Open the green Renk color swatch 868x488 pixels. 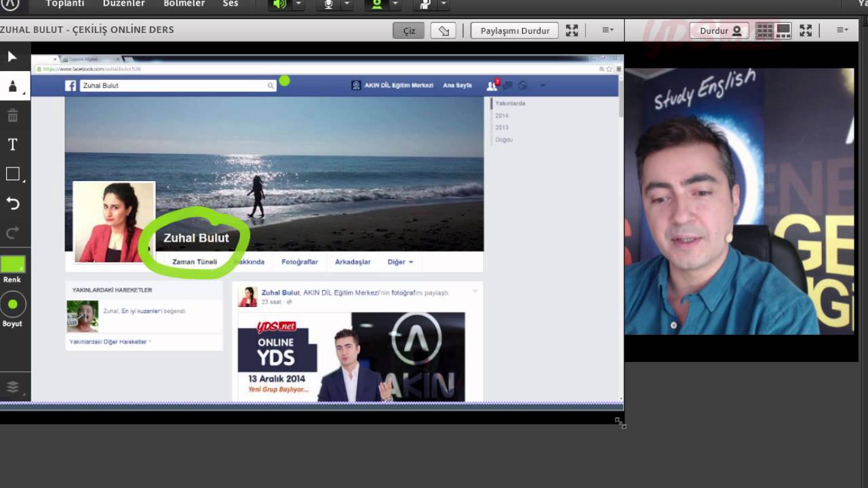12,264
